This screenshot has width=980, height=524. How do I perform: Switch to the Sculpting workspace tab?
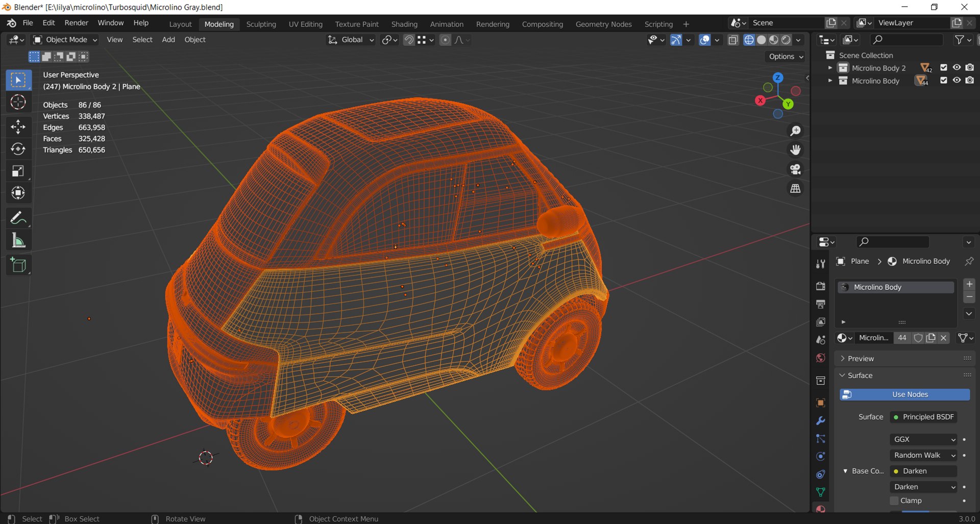261,24
